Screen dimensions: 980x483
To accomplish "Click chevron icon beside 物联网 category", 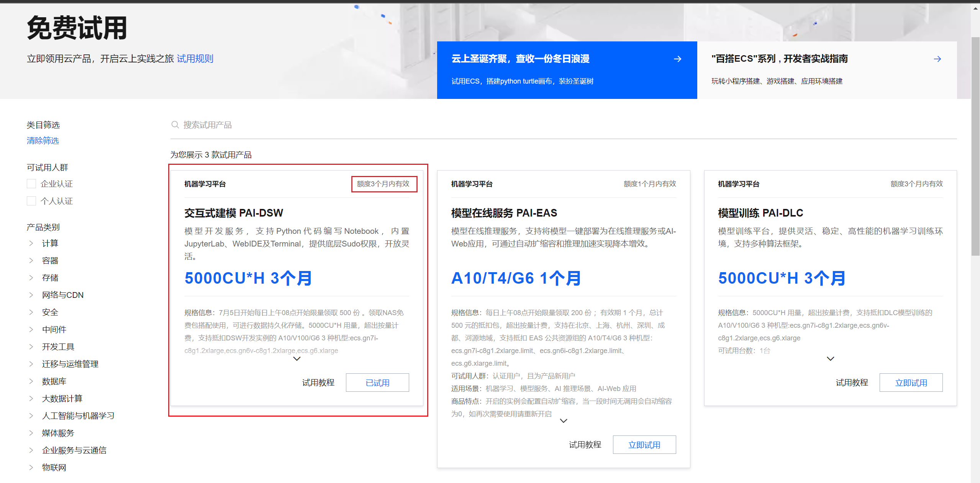I will [x=31, y=467].
